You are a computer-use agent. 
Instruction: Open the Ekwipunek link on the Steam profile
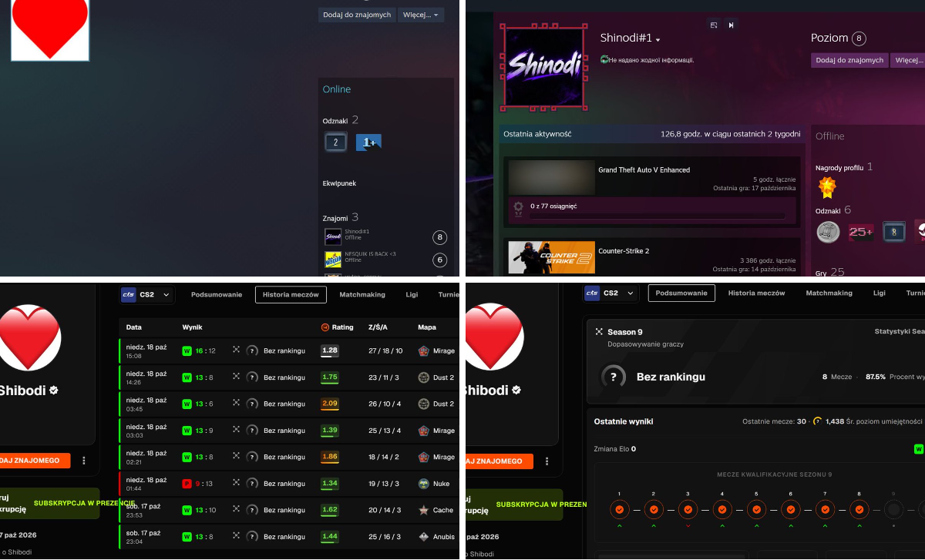click(x=339, y=183)
